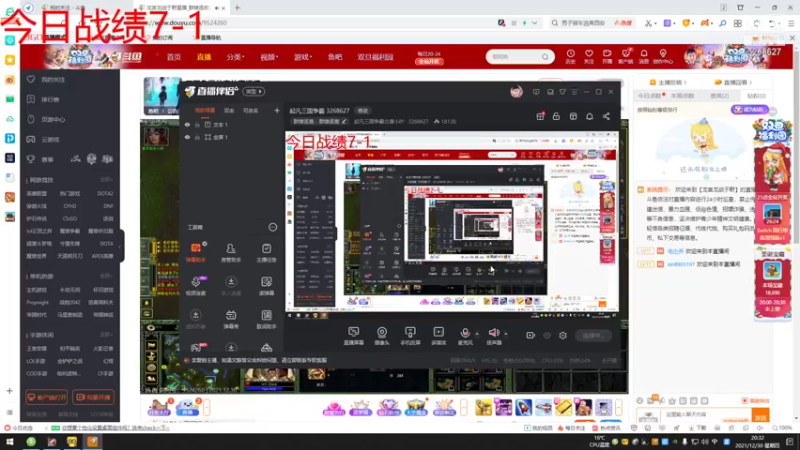The image size is (800, 450).
Task: Click the browser address bar
Action: coord(316,23)
